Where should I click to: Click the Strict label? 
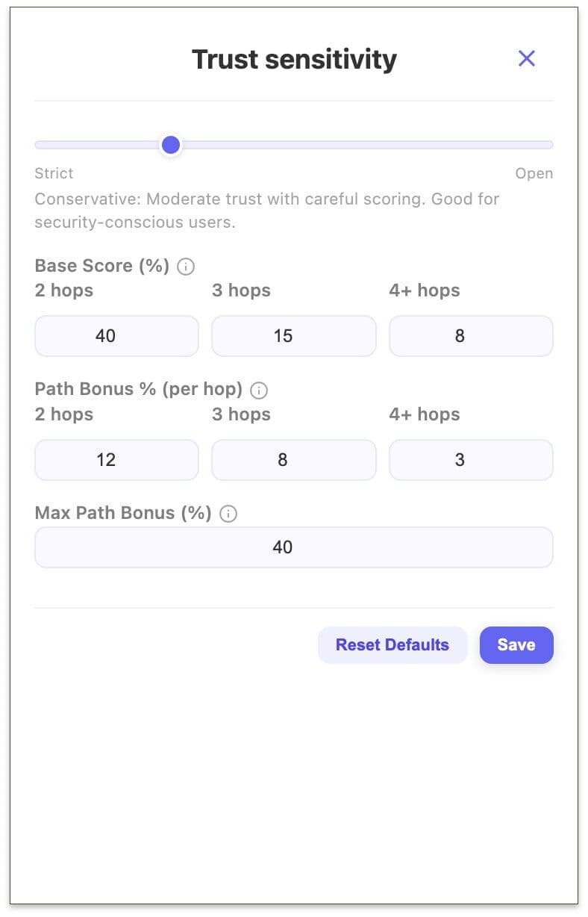(53, 173)
